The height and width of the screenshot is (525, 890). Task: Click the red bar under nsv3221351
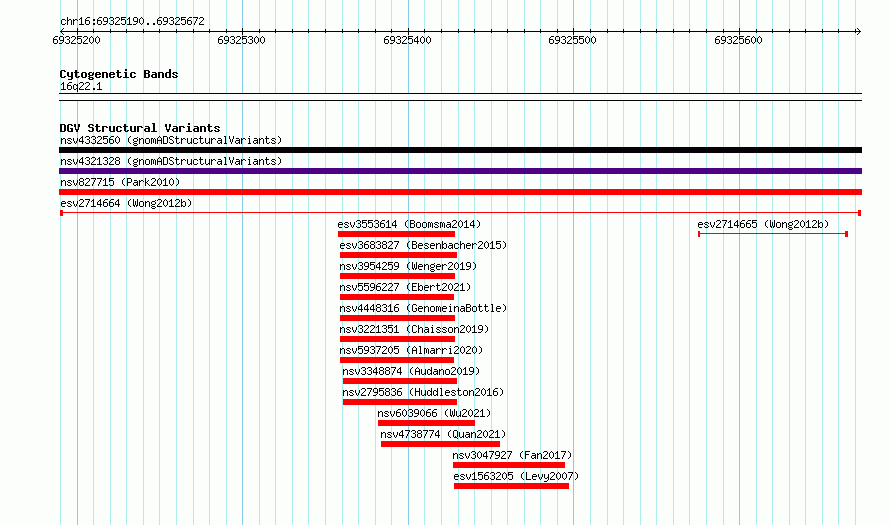click(397, 339)
